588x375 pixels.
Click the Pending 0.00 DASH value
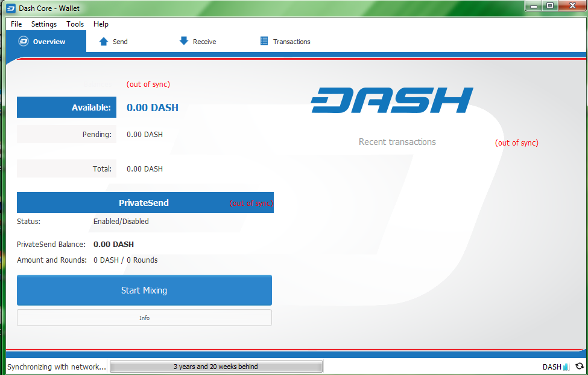(x=145, y=135)
